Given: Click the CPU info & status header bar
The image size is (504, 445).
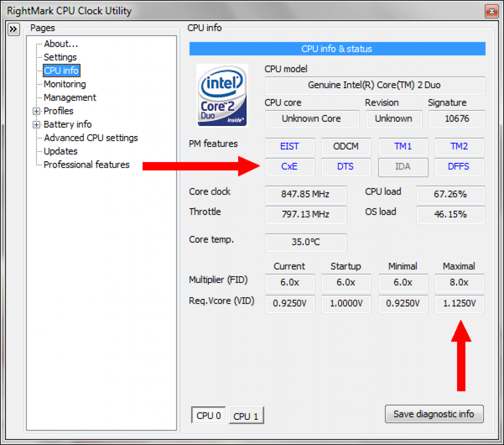Looking at the screenshot, I should [x=337, y=49].
